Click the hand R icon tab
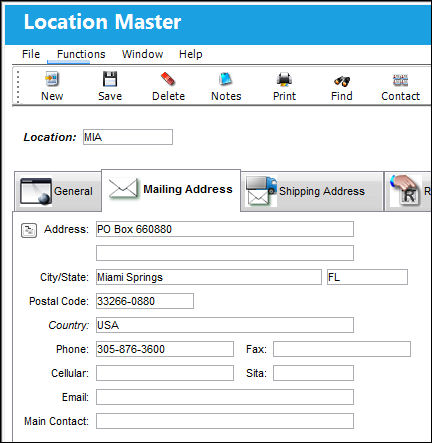This screenshot has width=432, height=443. click(x=405, y=190)
